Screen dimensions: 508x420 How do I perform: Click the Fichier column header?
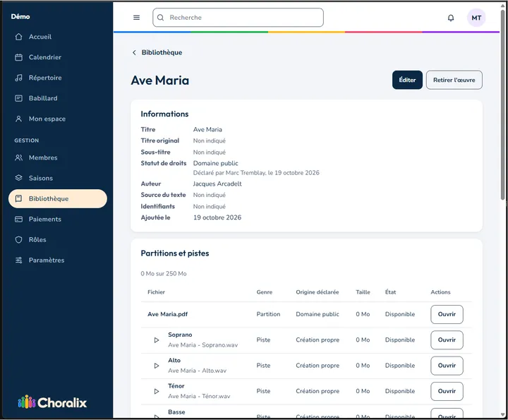[x=156, y=292]
